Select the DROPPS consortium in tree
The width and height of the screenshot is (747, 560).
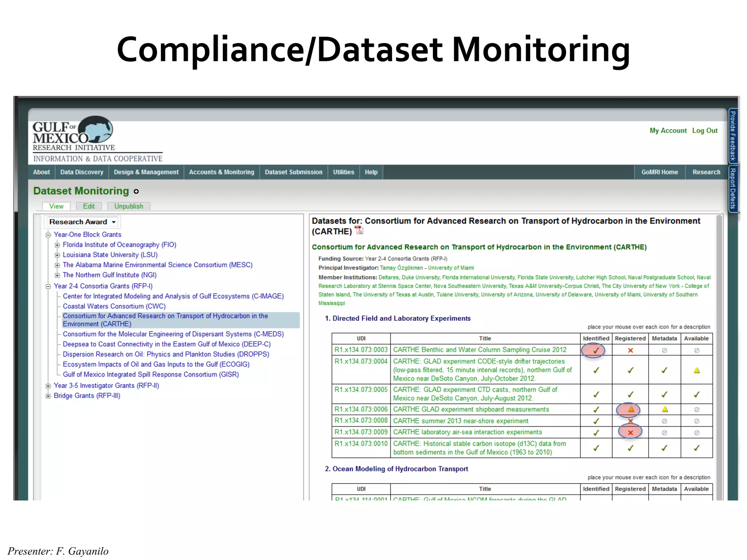tap(166, 354)
